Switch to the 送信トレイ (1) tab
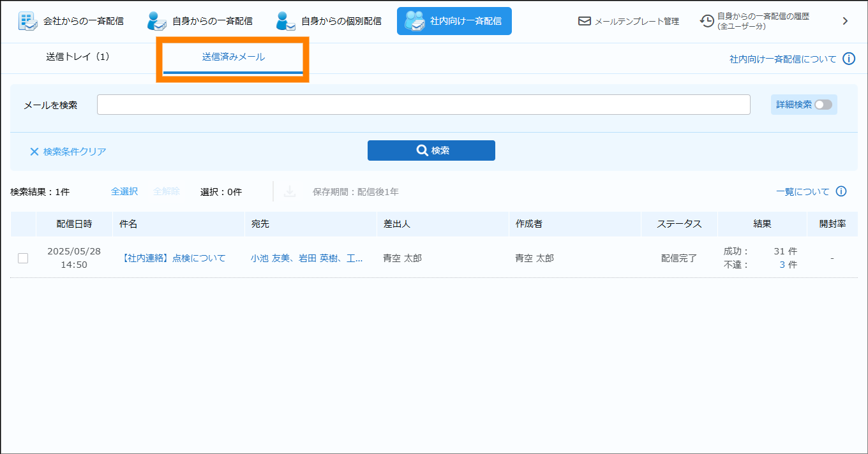This screenshot has height=454, width=868. pos(78,57)
